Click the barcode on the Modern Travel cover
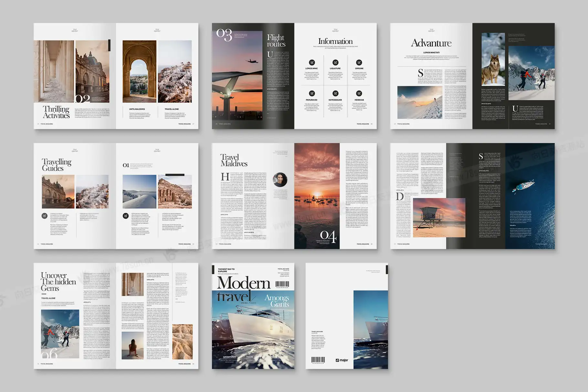 click(282, 284)
